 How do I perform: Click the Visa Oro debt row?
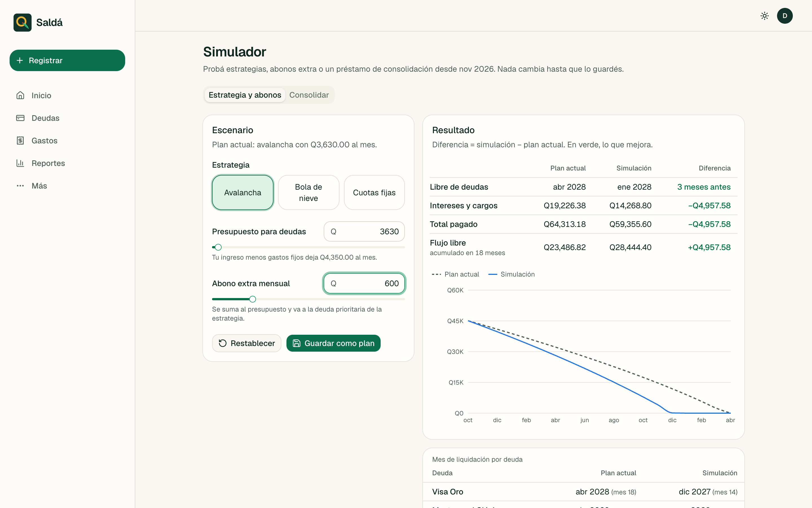point(584,492)
